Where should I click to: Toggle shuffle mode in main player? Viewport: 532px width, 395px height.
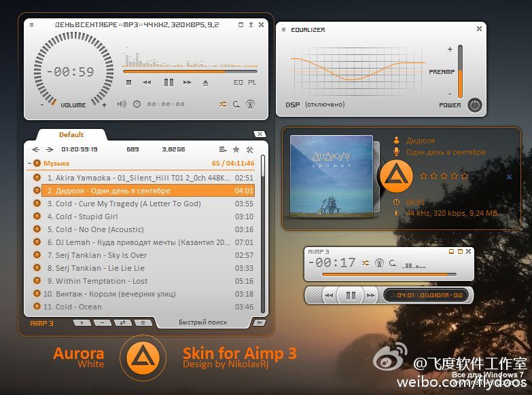(223, 104)
